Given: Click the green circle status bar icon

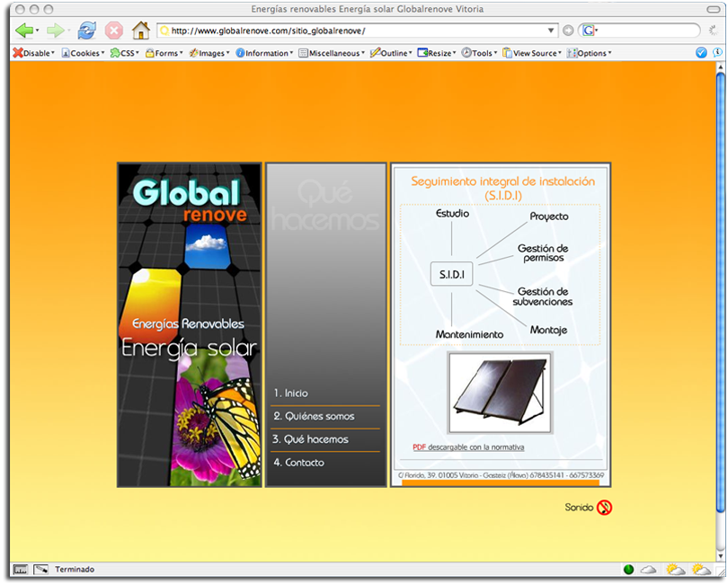Looking at the screenshot, I should click(x=628, y=569).
